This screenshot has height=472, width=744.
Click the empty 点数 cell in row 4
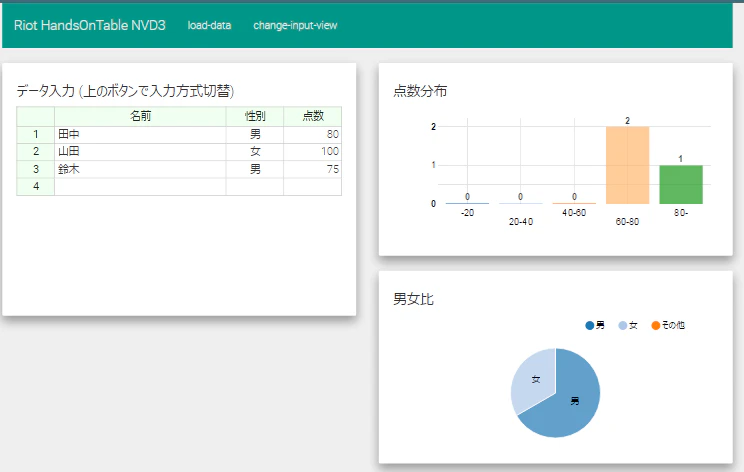click(313, 186)
